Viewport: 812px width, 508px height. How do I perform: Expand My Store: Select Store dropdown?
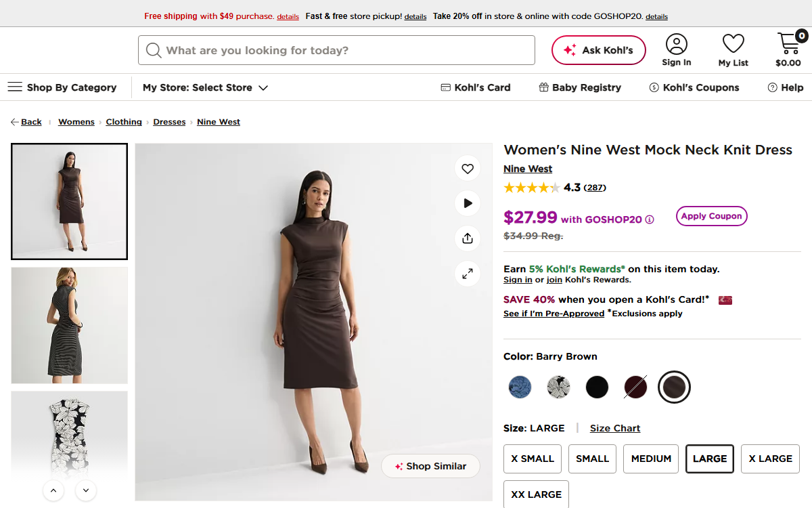pos(205,87)
